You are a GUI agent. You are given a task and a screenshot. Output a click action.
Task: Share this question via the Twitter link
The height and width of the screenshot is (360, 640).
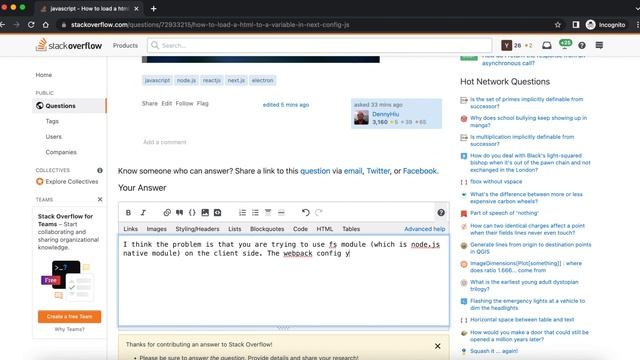coord(378,171)
